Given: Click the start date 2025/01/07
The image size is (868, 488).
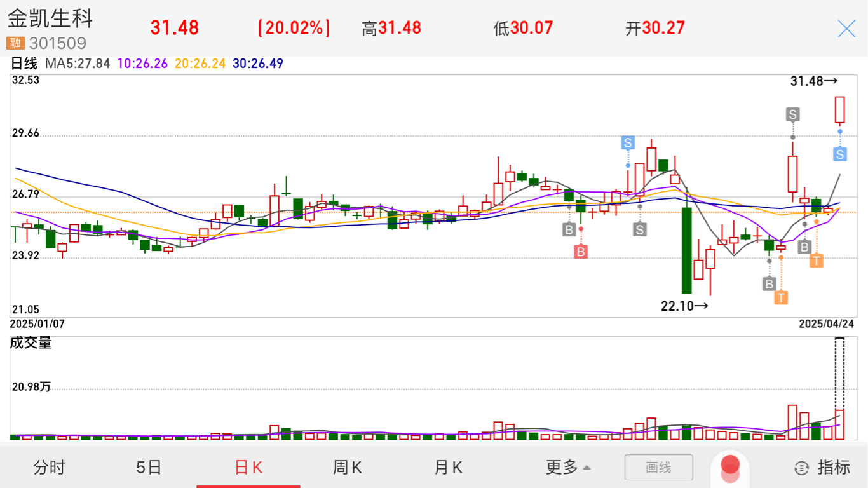Looking at the screenshot, I should click(x=37, y=323).
